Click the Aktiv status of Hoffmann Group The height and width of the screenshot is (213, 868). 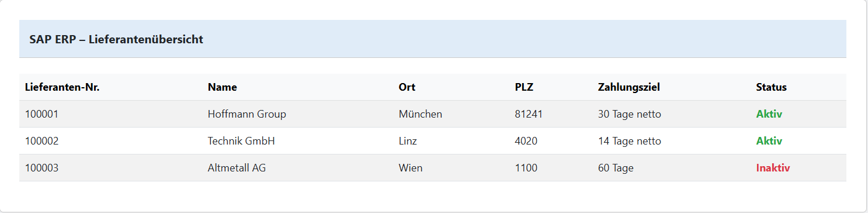(x=769, y=114)
